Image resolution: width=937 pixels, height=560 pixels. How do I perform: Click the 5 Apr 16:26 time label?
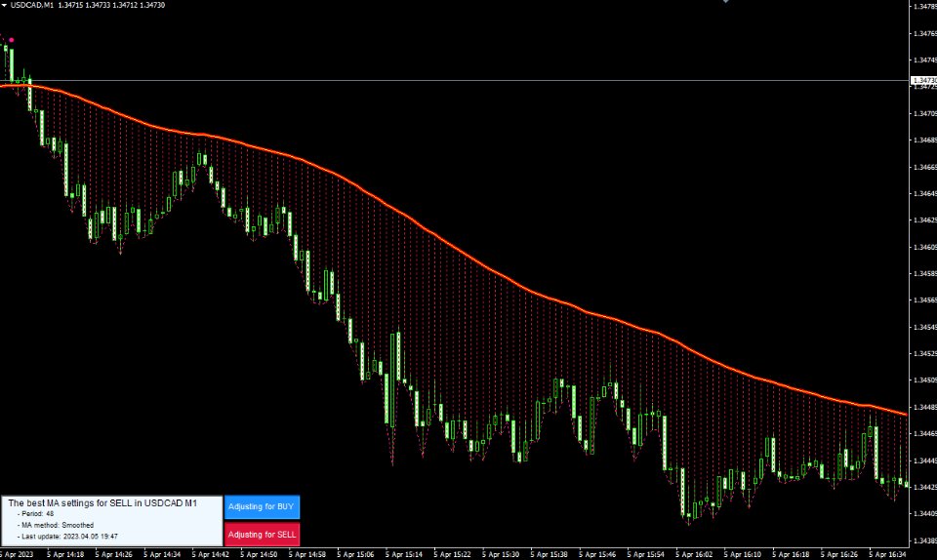click(x=840, y=554)
